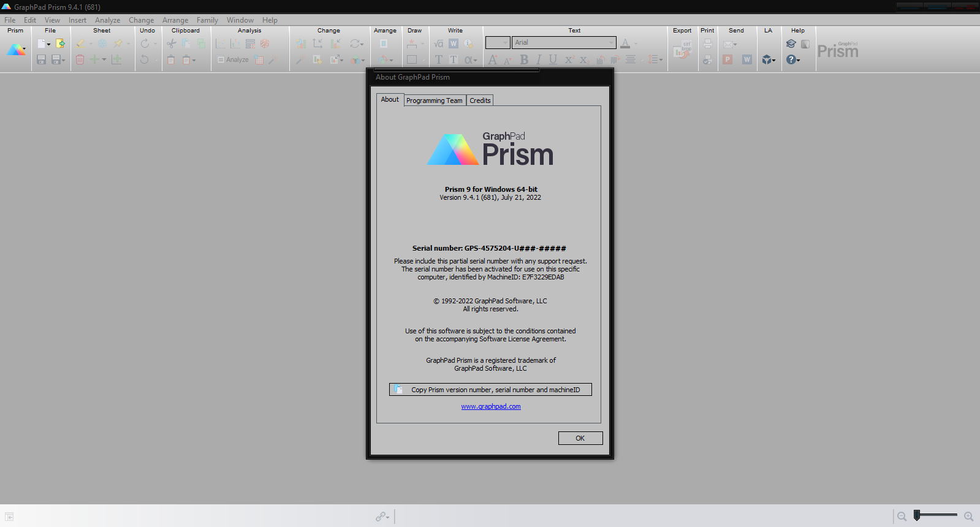Click the red Delete sheet trash icon

pos(80,59)
